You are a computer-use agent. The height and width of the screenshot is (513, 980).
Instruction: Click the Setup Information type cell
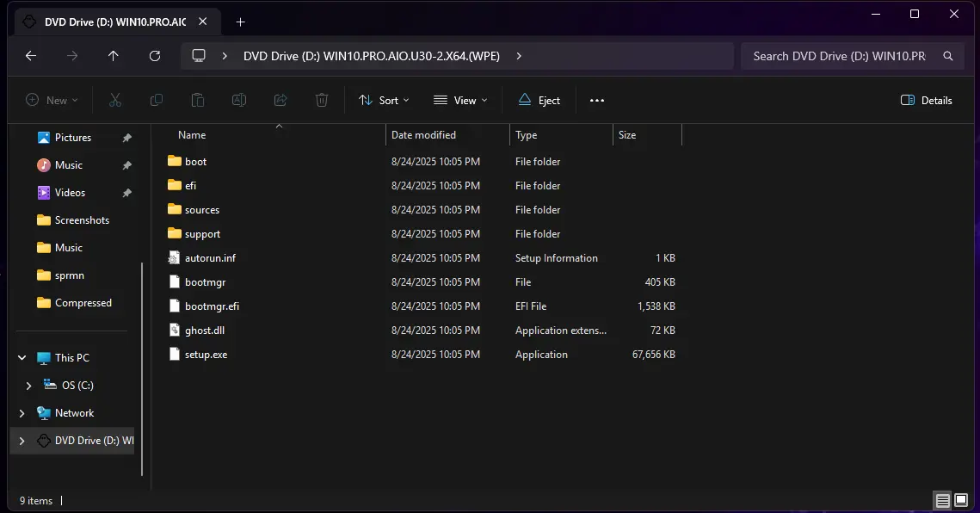(556, 257)
